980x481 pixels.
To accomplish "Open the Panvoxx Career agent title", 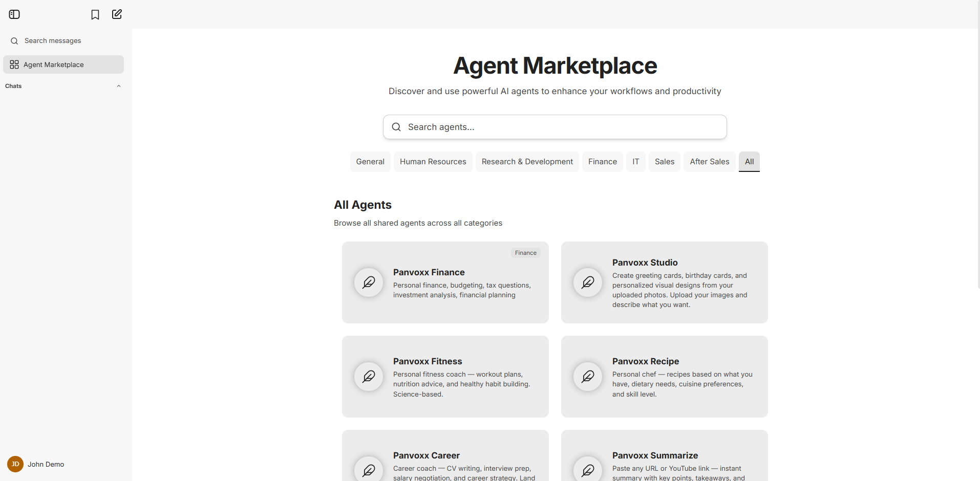I will (x=427, y=455).
